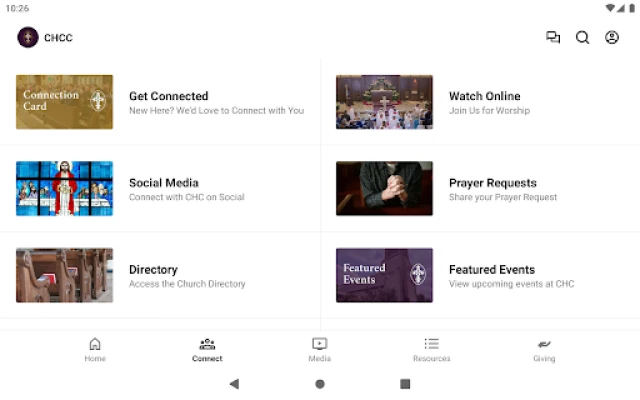The height and width of the screenshot is (400, 640).
Task: Tap the Connection Card thumbnail
Action: click(x=64, y=102)
